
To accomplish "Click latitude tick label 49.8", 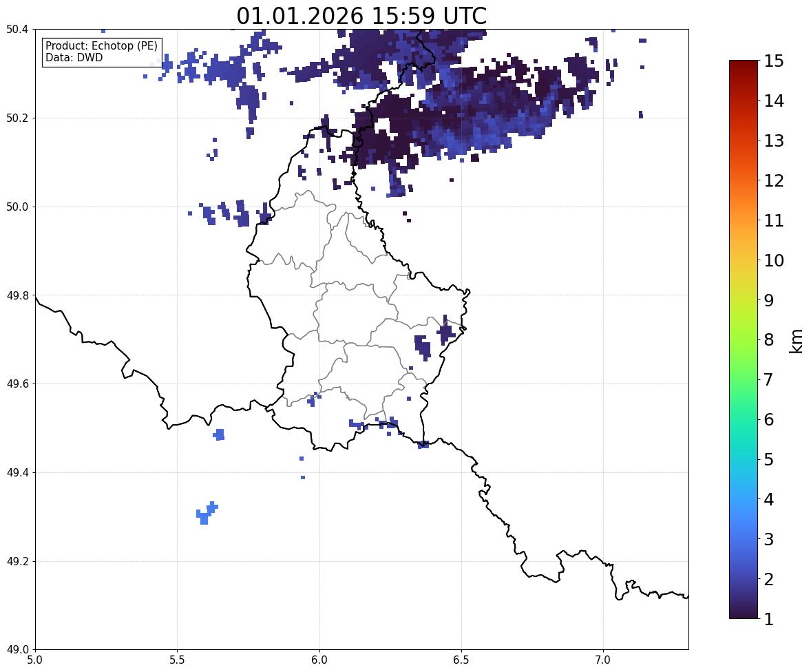I will pos(17,295).
